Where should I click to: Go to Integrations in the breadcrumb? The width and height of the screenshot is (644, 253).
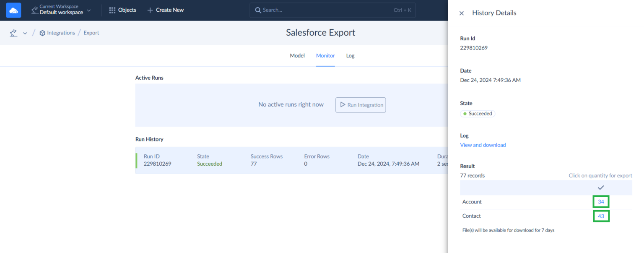(61, 33)
